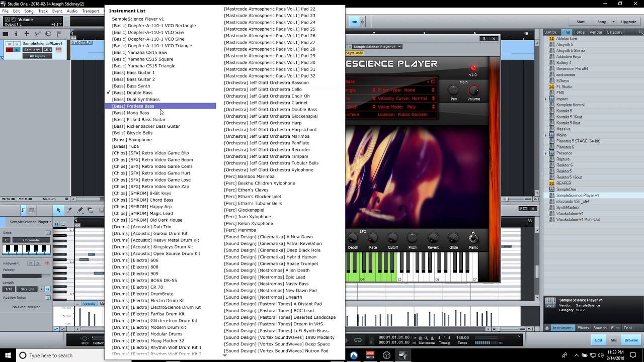
Task: Click the instrument list scroll-down arrow
Action: [224, 355]
